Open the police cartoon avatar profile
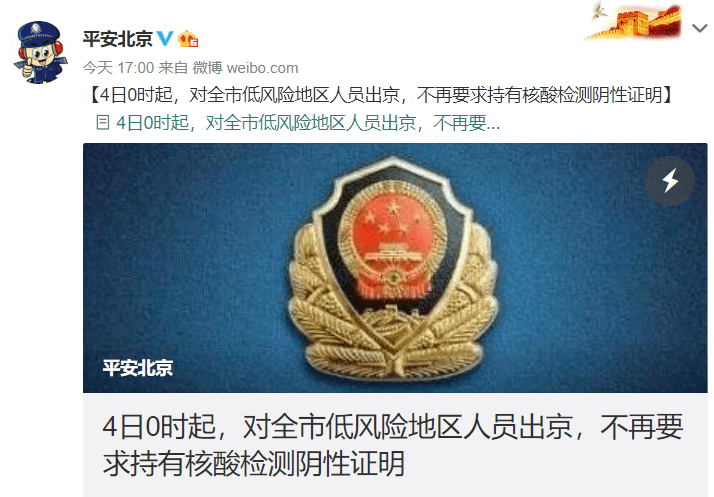Screen dimensions: 714x497 point(40,52)
